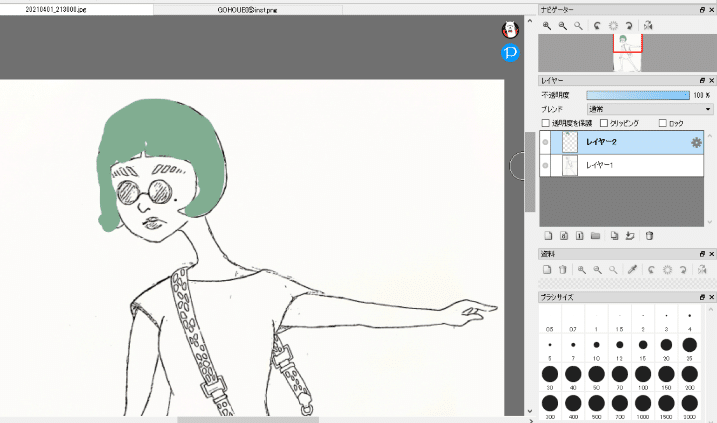The width and height of the screenshot is (717, 423).
Task: Undock the 資料 panel
Action: (702, 254)
